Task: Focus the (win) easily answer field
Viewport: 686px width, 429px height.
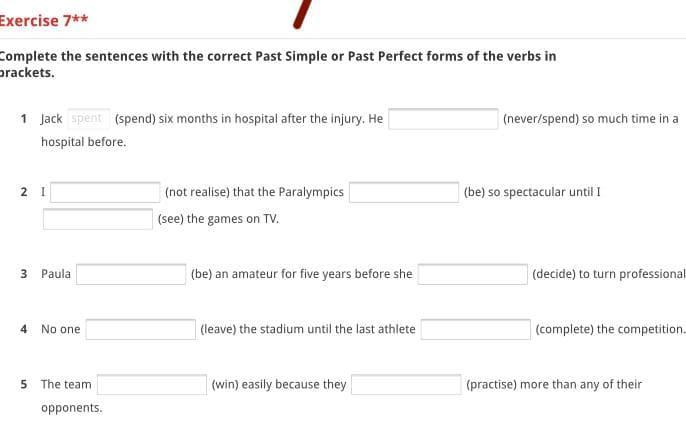Action: point(151,384)
